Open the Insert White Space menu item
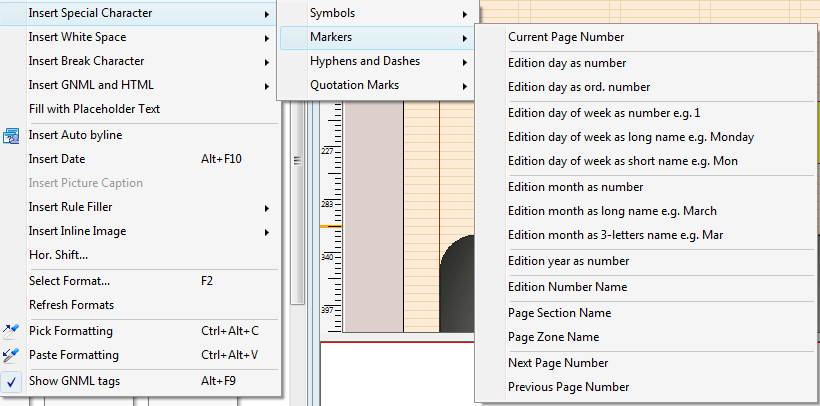Image resolution: width=820 pixels, height=406 pixels. pos(140,37)
